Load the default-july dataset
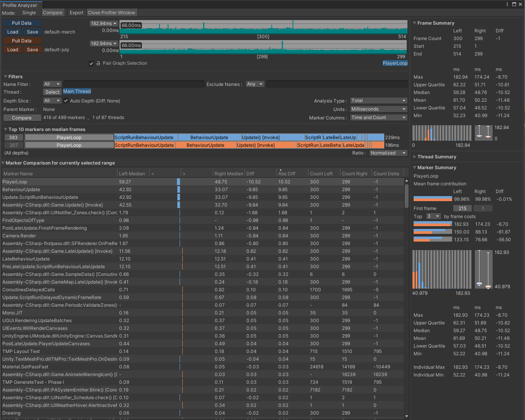Viewport: 525px width, 420px height. click(13, 50)
